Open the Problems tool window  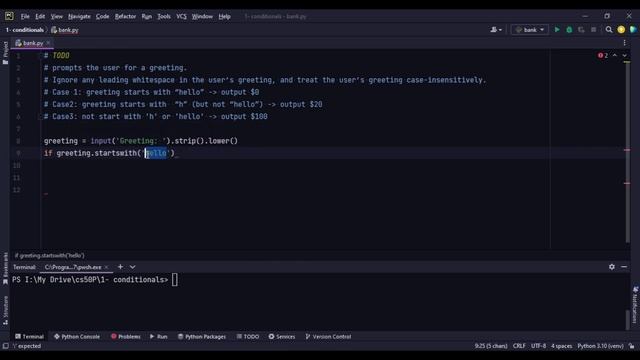[x=126, y=337]
